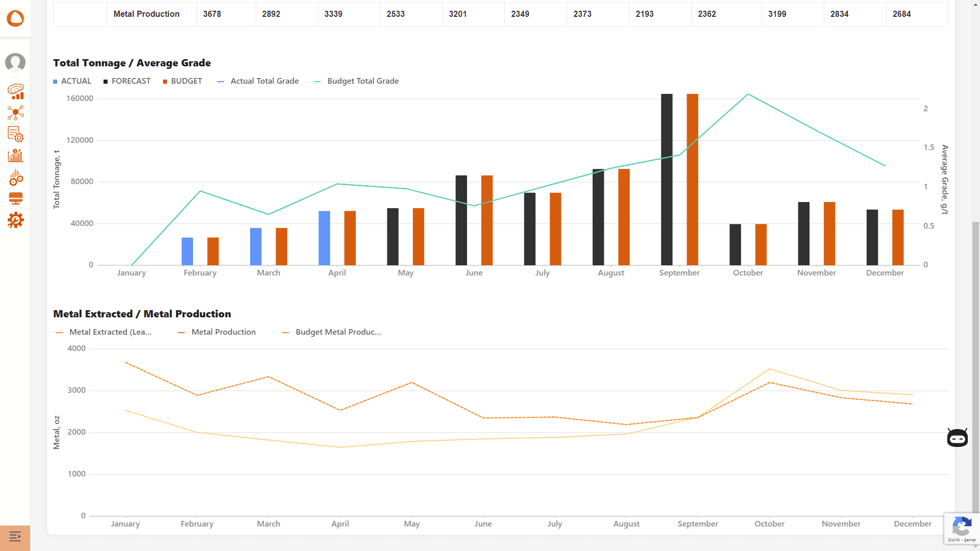Click the orange app logo icon
The image size is (980, 551).
click(x=15, y=18)
